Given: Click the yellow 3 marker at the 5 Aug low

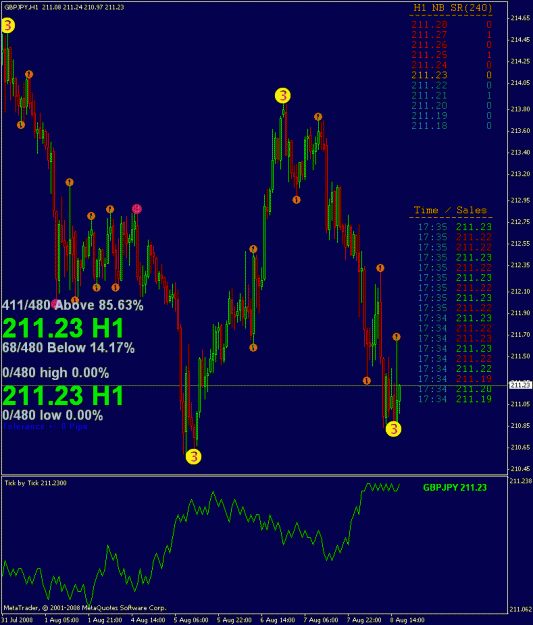Looking at the screenshot, I should click(193, 456).
